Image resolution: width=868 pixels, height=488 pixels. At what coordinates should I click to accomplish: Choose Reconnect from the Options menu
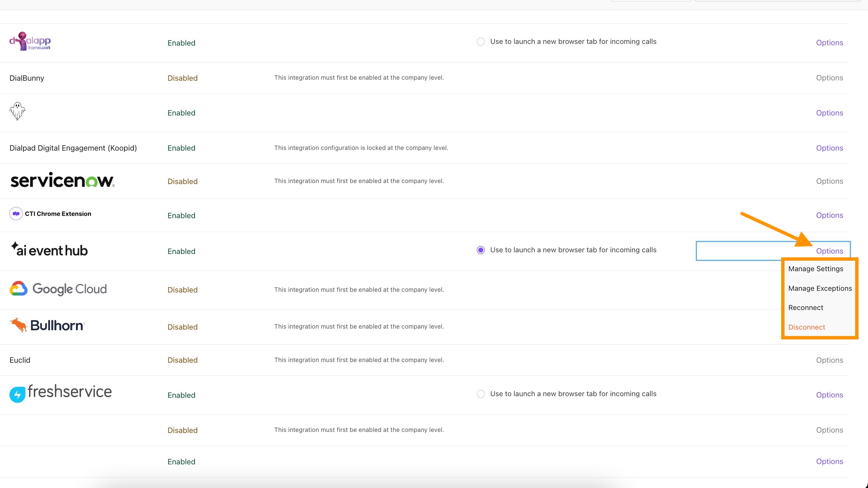805,308
